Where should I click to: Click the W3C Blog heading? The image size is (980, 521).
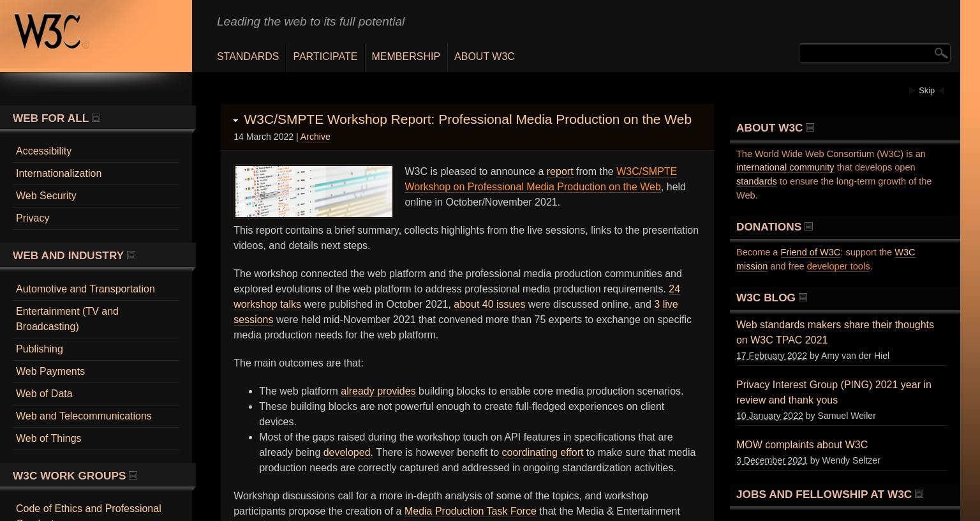tap(766, 298)
